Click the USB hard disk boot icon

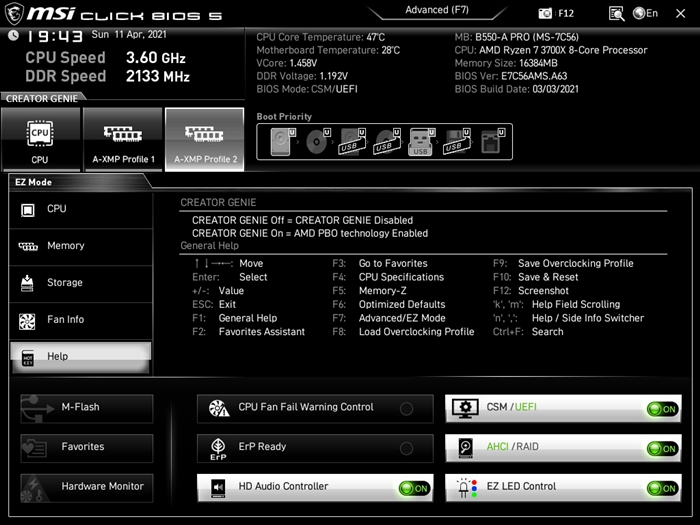tap(352, 142)
